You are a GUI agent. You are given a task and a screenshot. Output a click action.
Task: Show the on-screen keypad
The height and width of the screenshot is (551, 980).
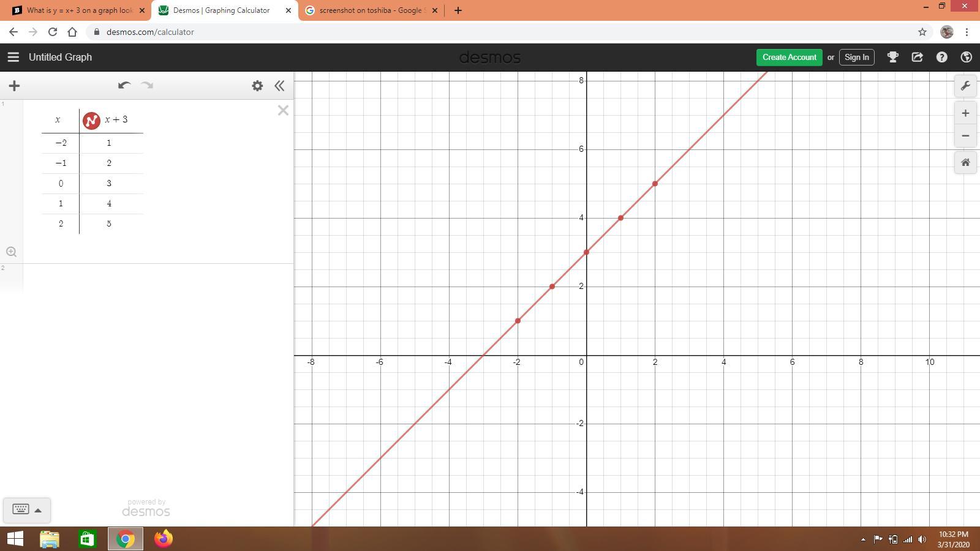(21, 509)
